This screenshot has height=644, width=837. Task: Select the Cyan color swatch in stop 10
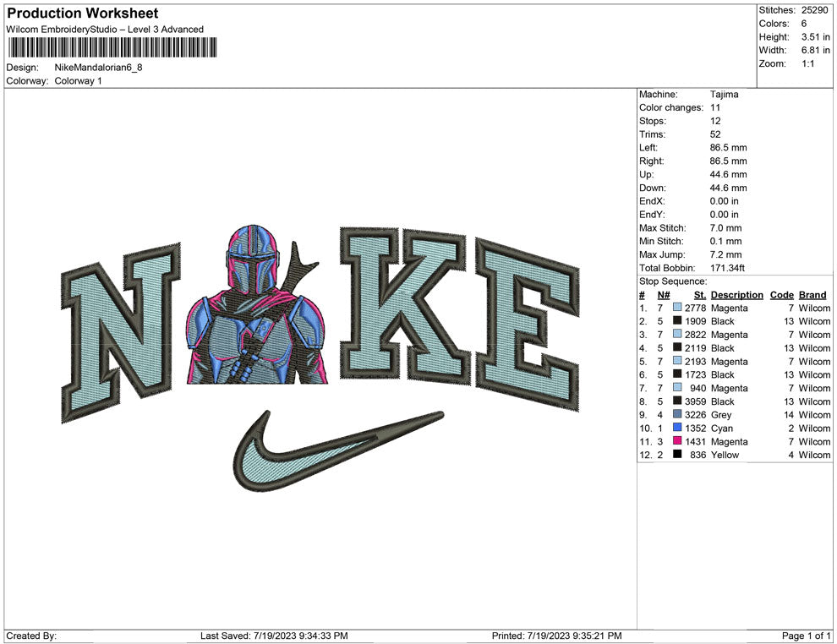pos(677,428)
